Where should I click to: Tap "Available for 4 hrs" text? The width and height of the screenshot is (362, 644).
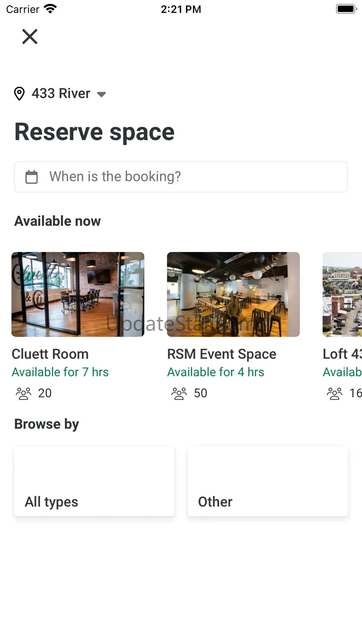216,372
